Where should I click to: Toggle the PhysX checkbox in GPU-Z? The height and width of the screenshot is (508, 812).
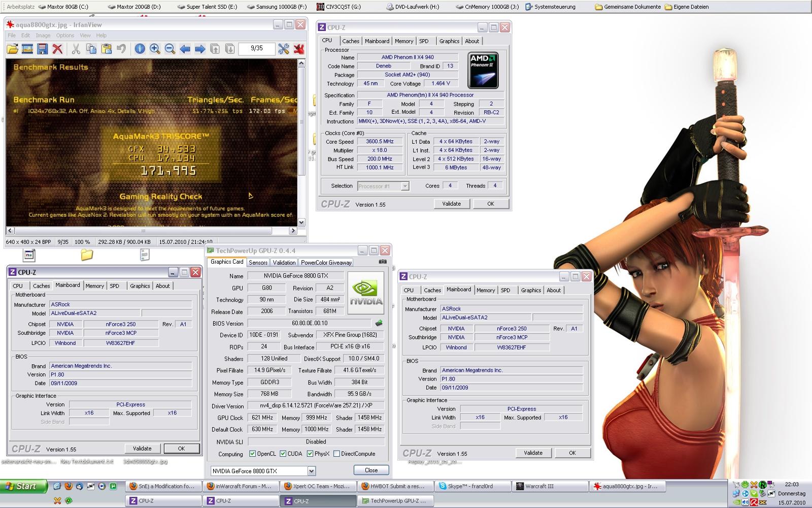coord(310,454)
